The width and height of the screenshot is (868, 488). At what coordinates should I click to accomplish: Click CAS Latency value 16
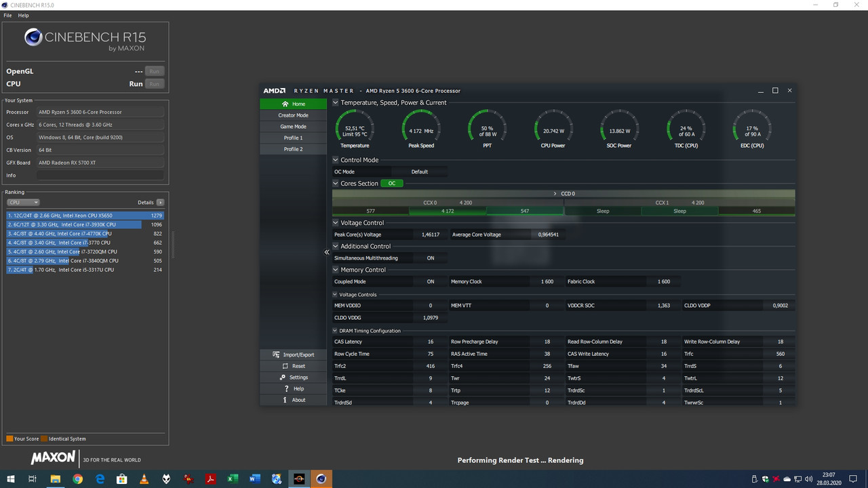click(x=431, y=342)
